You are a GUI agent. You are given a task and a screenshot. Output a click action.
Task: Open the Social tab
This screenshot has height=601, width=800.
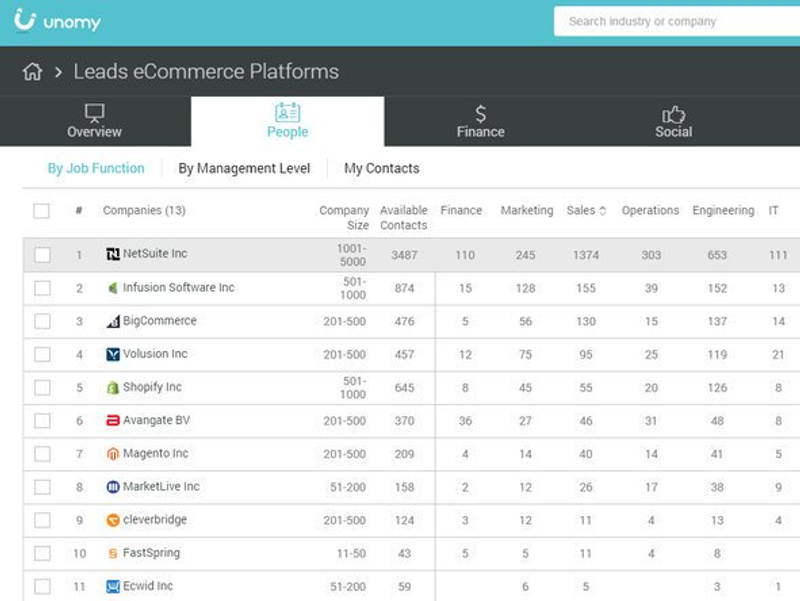673,121
